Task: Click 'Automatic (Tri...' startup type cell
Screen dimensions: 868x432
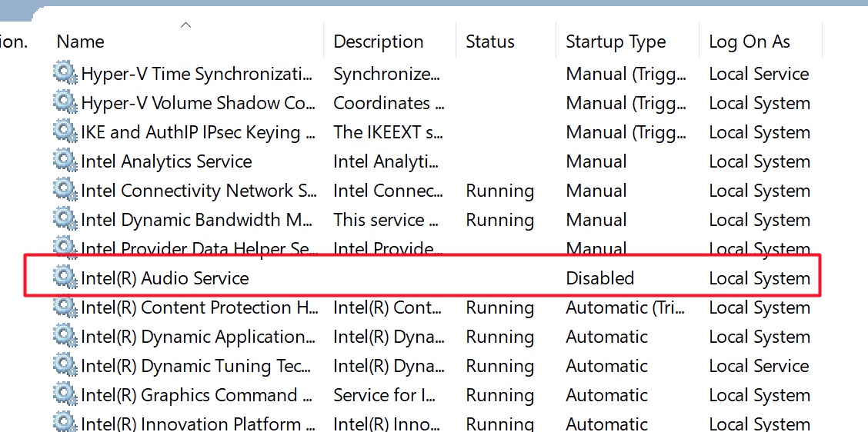Action: 626,308
